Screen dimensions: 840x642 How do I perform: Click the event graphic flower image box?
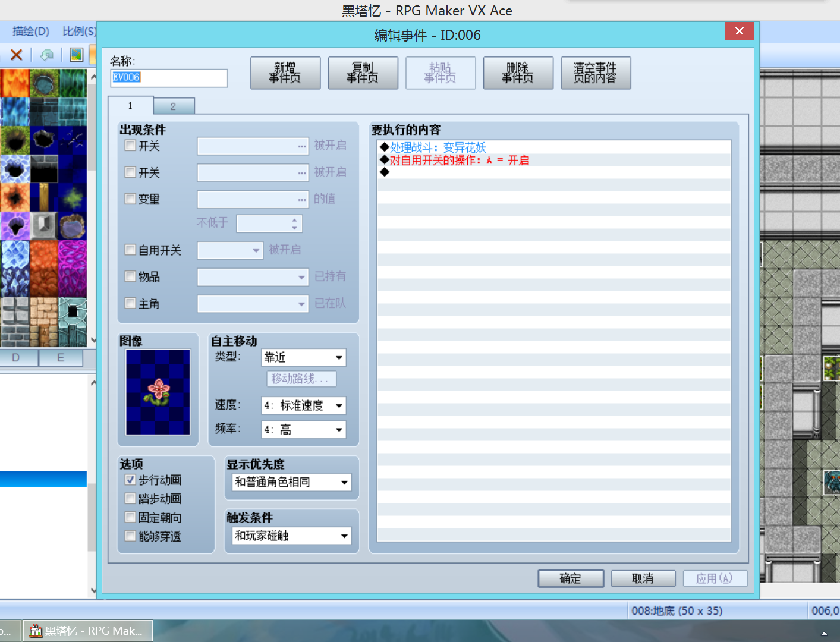point(158,392)
